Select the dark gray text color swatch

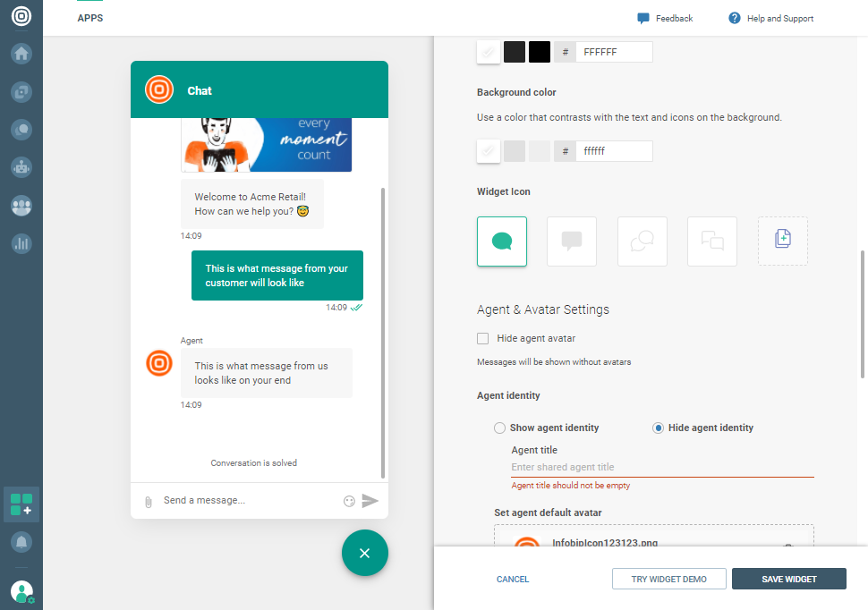515,52
